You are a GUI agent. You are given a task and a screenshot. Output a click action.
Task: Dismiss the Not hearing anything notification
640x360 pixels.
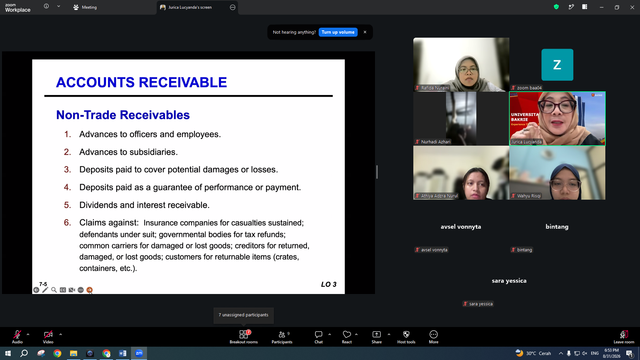coord(365,32)
